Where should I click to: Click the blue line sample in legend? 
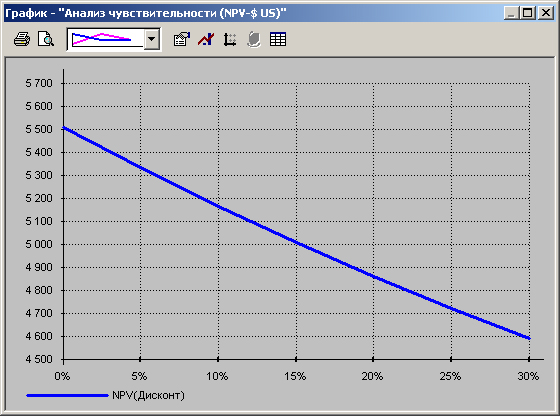(67, 395)
